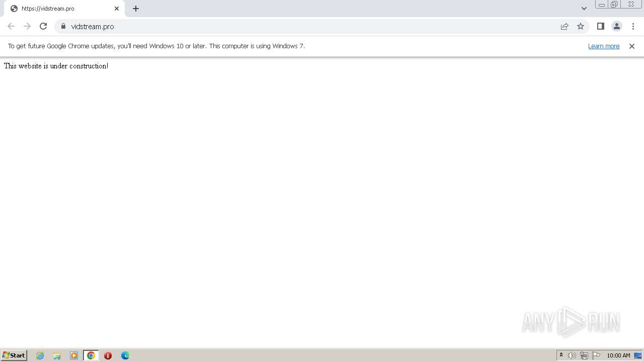Open Windows Media Player from taskbar

click(x=74, y=355)
